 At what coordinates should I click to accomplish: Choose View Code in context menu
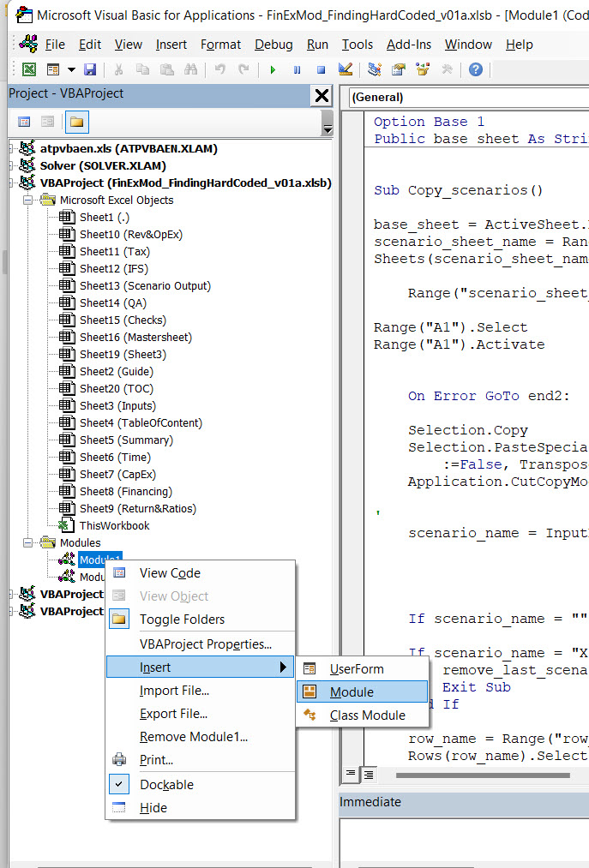pos(200,573)
